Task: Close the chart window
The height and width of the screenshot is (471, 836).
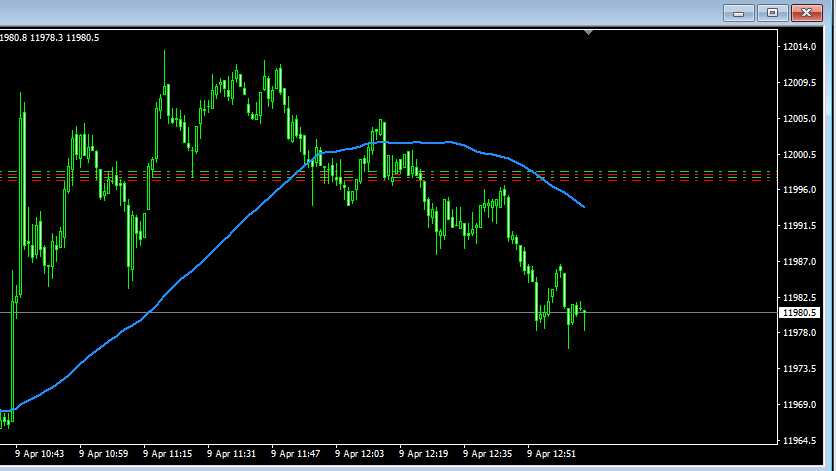Action: click(806, 13)
